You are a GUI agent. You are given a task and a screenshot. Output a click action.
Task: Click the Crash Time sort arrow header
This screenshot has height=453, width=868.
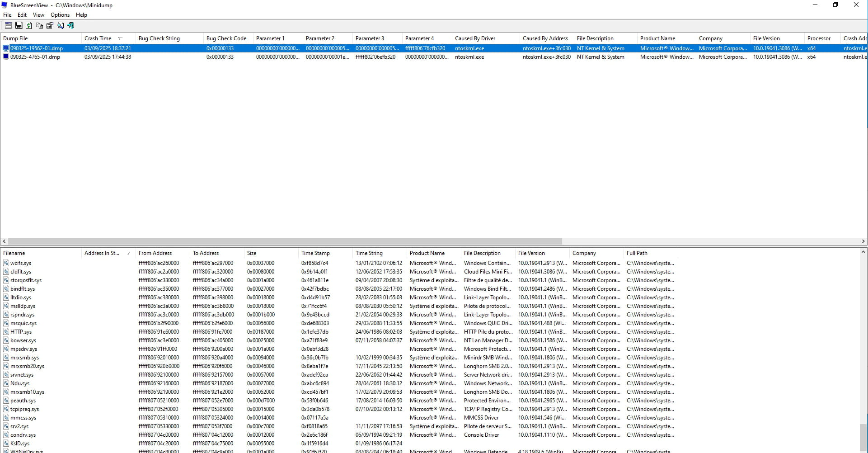pos(120,38)
